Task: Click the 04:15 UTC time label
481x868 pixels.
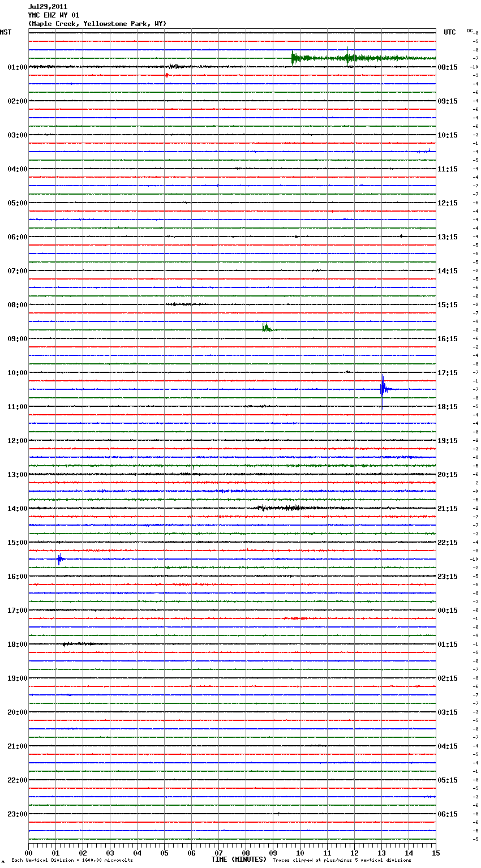Action: [x=448, y=746]
